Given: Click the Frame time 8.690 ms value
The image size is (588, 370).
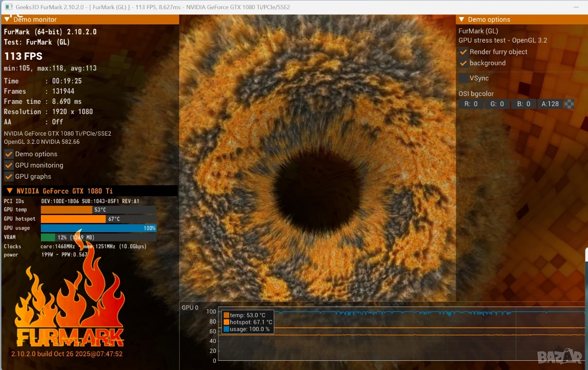Looking at the screenshot, I should 67,101.
